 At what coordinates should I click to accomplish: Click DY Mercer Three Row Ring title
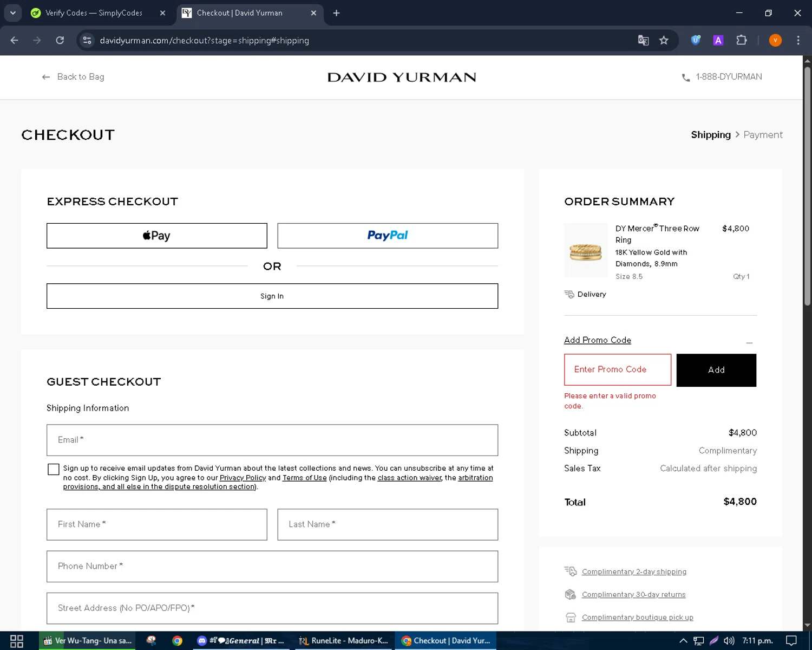(657, 234)
